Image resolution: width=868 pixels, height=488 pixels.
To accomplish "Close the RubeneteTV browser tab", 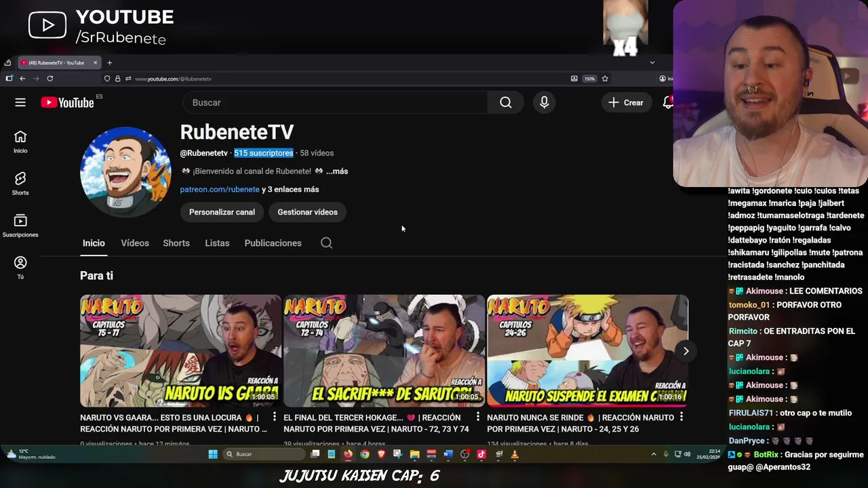I will pos(95,63).
